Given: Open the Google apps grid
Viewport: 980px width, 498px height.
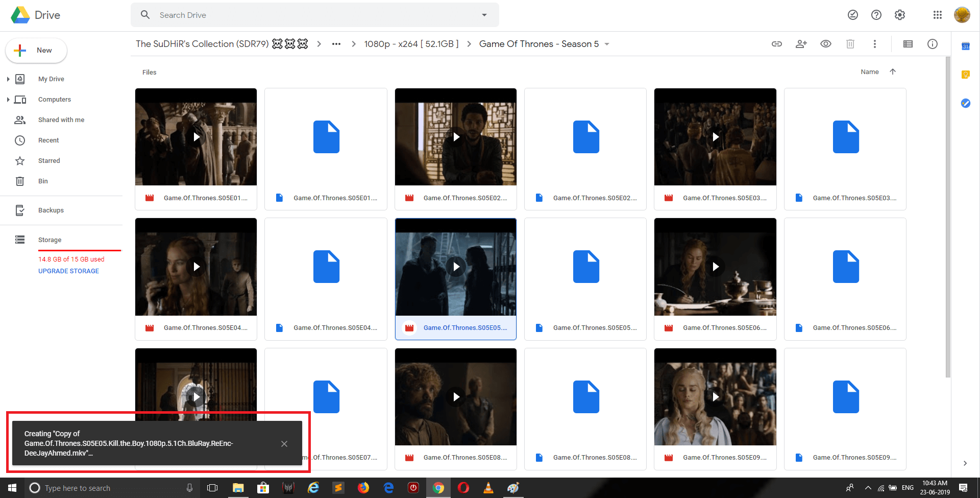Looking at the screenshot, I should [x=938, y=15].
